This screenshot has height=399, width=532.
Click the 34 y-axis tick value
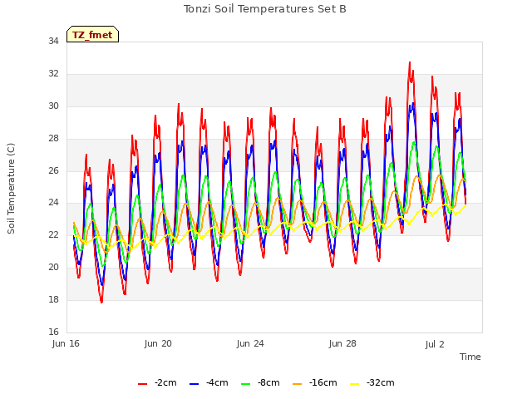click(53, 42)
